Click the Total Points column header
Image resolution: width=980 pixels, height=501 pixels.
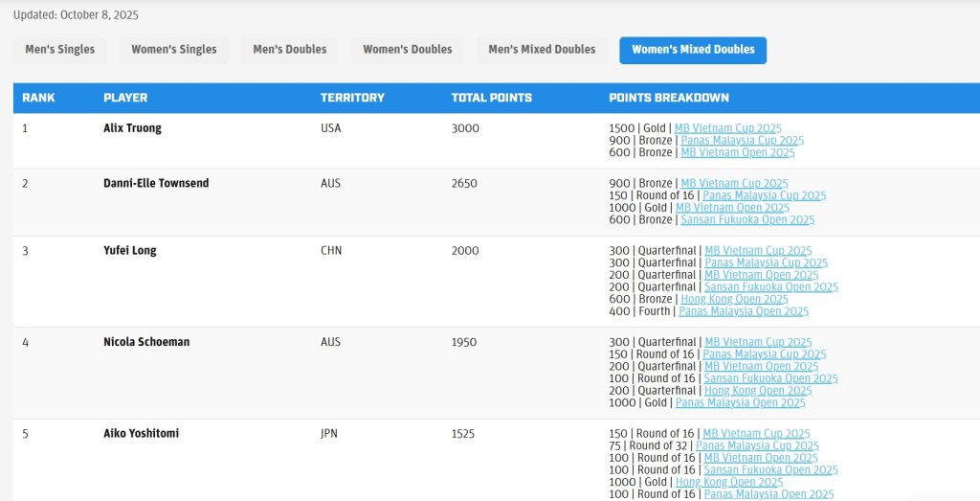pyautogui.click(x=491, y=98)
